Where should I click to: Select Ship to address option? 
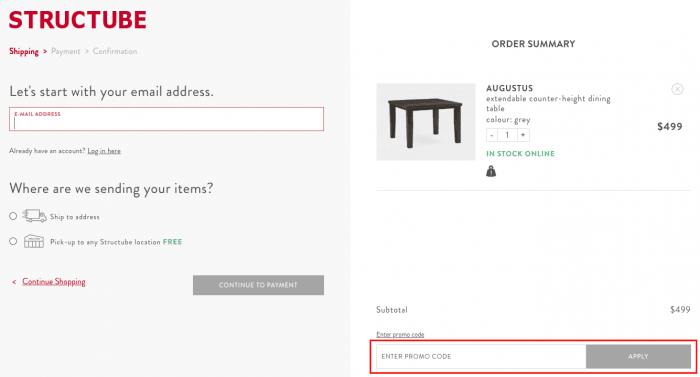pyautogui.click(x=13, y=216)
